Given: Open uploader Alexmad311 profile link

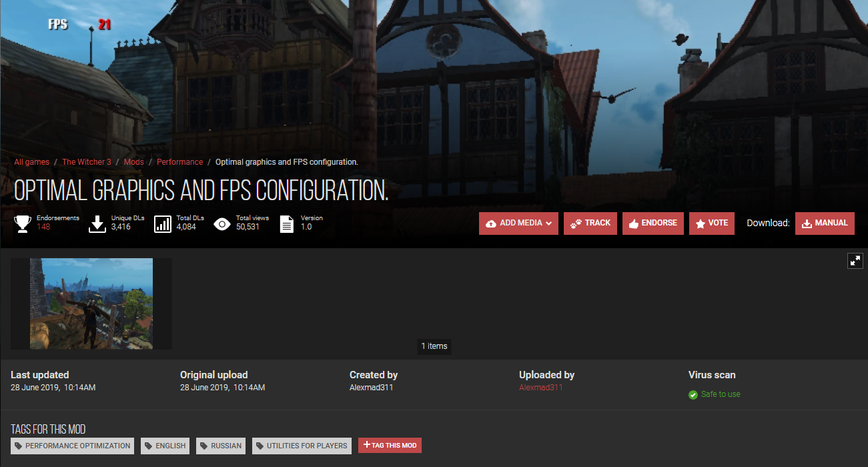Looking at the screenshot, I should pyautogui.click(x=541, y=388).
